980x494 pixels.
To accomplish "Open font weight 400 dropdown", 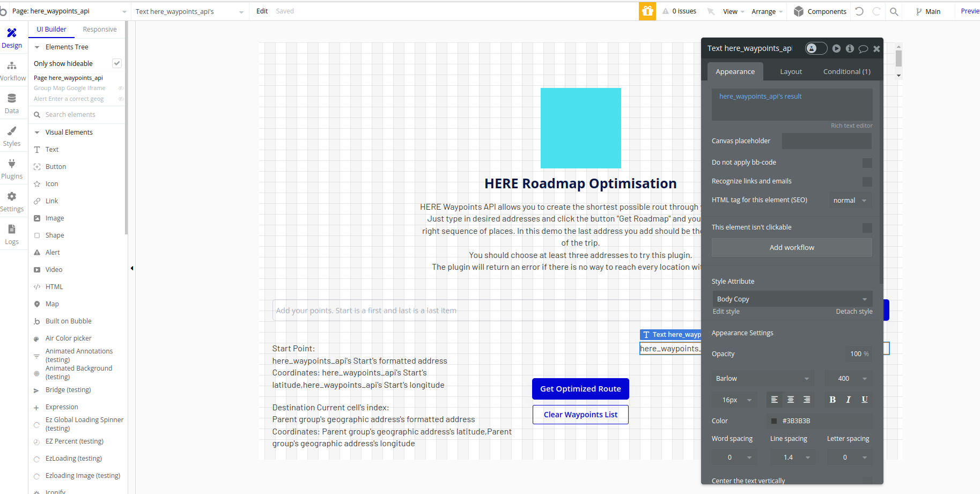I will [848, 378].
